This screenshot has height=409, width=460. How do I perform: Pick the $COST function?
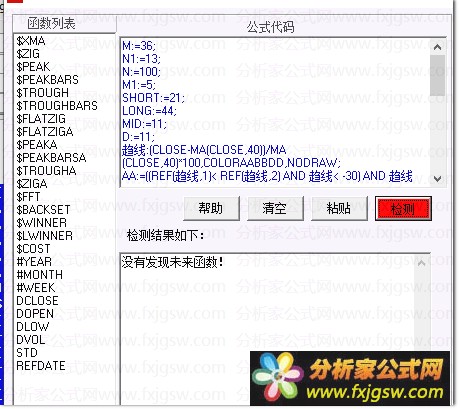click(33, 249)
